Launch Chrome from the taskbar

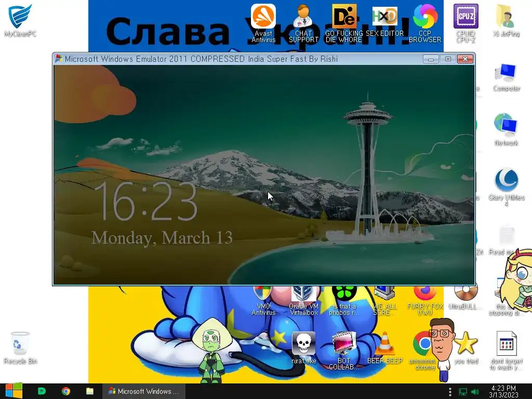(66, 391)
